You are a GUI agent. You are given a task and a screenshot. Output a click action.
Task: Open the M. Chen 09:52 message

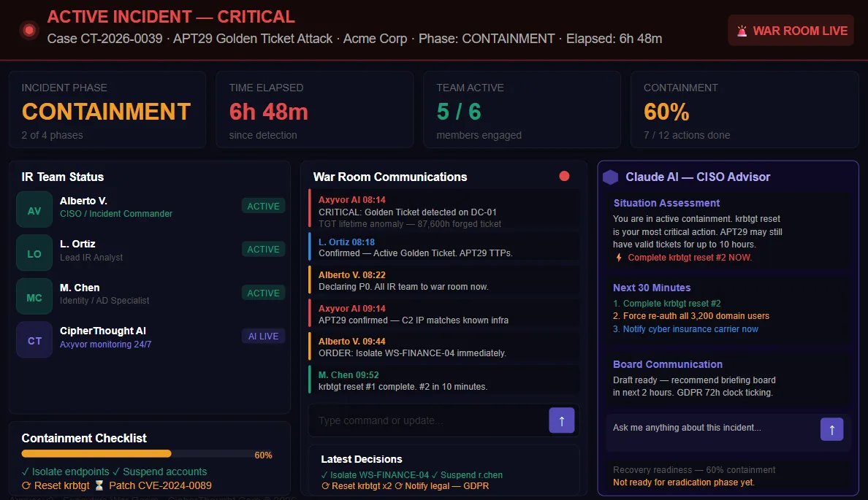(x=444, y=380)
